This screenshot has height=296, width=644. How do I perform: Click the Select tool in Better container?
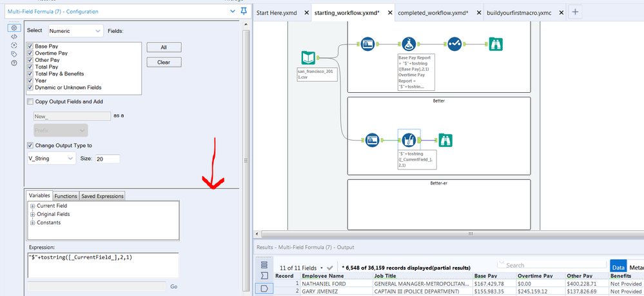pyautogui.click(x=372, y=141)
